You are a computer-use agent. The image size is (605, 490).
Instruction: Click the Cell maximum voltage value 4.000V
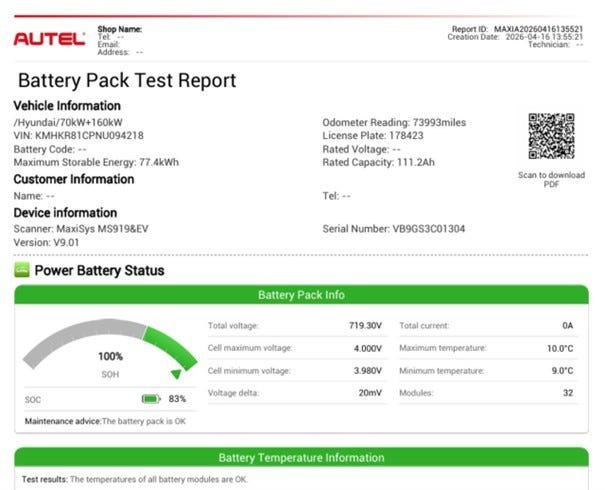(x=367, y=348)
